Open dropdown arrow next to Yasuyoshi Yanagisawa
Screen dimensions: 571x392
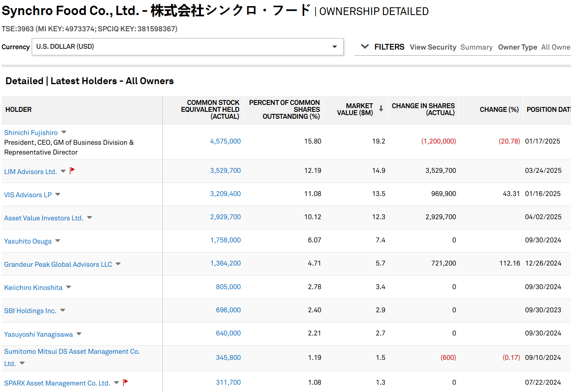pos(79,334)
